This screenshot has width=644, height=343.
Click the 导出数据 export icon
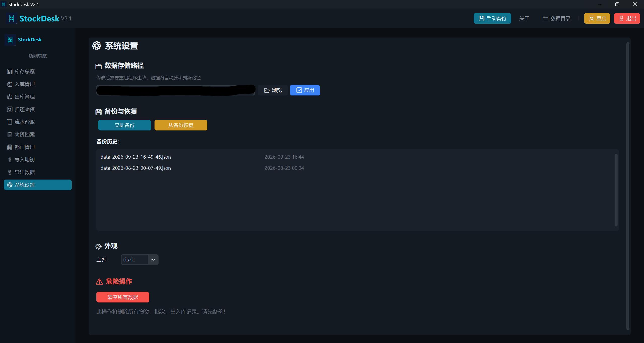click(10, 172)
